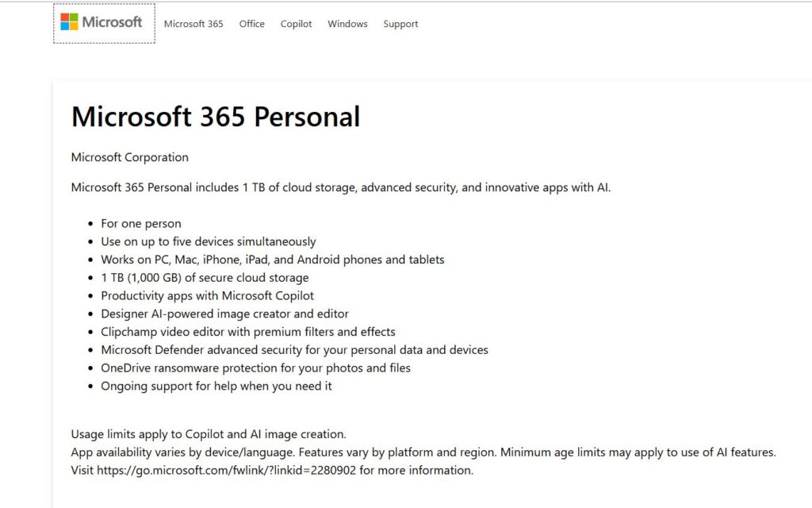Click the Microsoft 365 Personal heading
The image size is (812, 508).
point(216,116)
